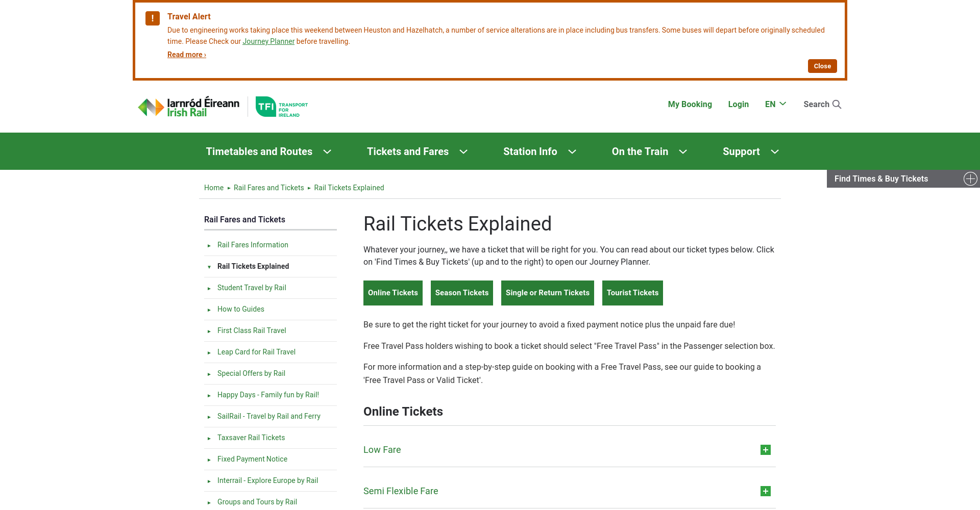Open Tickets and Fares menu
Image resolution: width=980 pixels, height=510 pixels.
[417, 151]
